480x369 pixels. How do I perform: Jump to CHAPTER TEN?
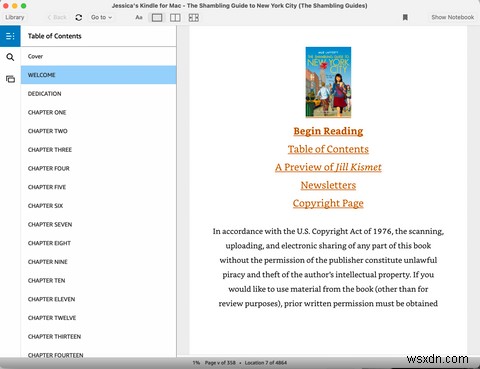98,280
